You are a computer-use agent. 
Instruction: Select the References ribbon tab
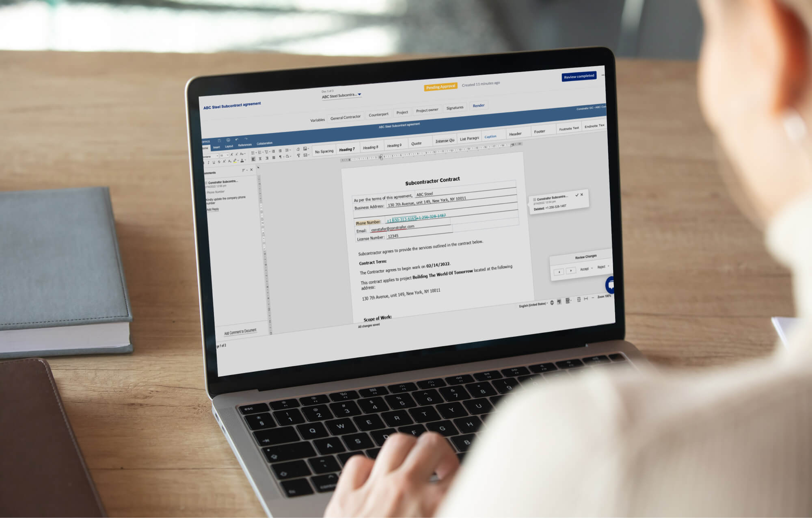[245, 145]
